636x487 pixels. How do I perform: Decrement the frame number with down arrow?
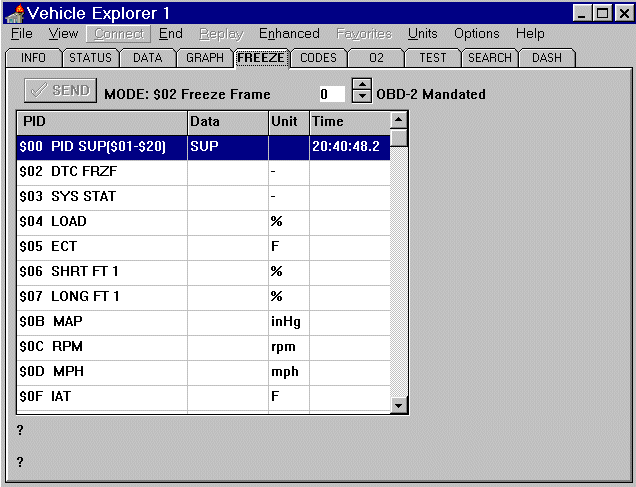pos(361,99)
